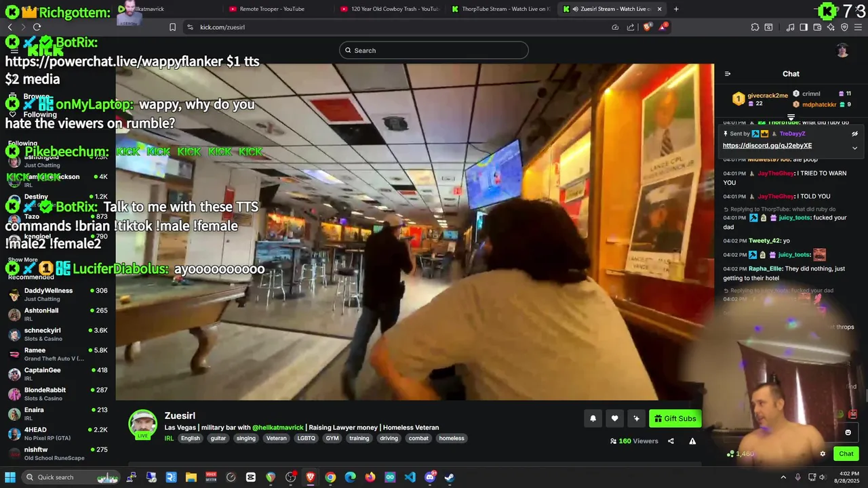This screenshot has height=488, width=868.
Task: Open the Brave hamburger main menu
Action: (859, 27)
